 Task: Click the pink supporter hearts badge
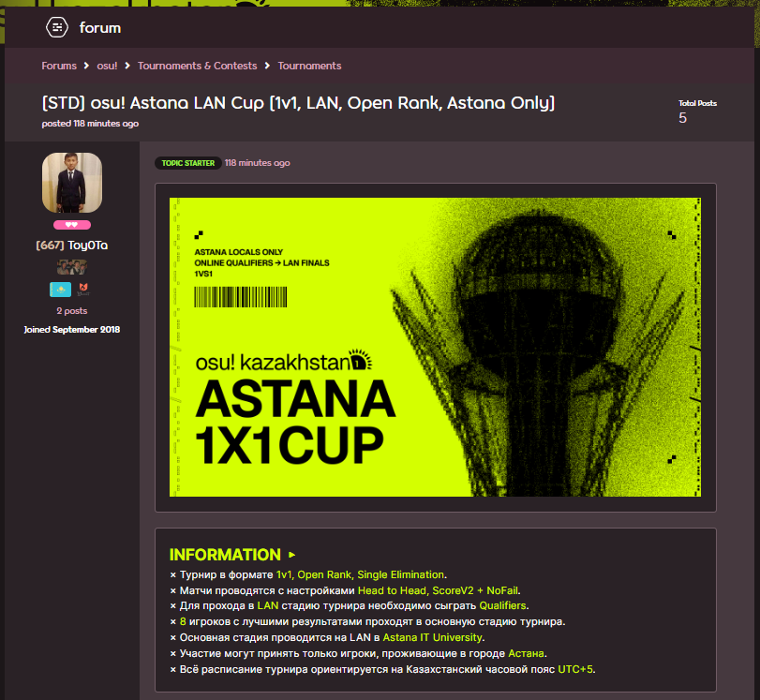tap(72, 225)
